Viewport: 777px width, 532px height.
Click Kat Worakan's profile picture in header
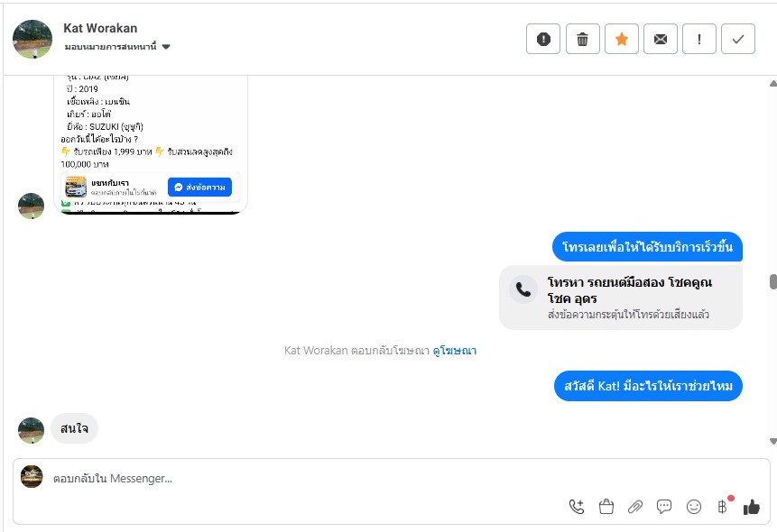click(32, 39)
